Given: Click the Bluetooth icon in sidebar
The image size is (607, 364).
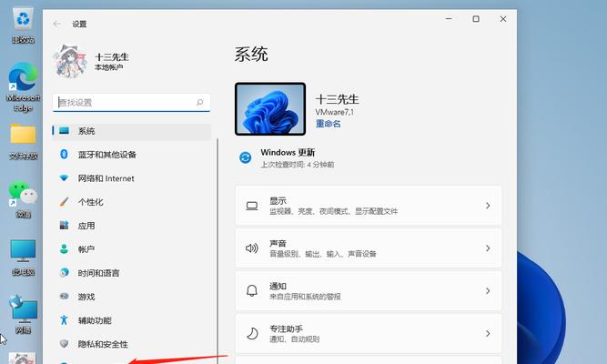Looking at the screenshot, I should pos(64,155).
